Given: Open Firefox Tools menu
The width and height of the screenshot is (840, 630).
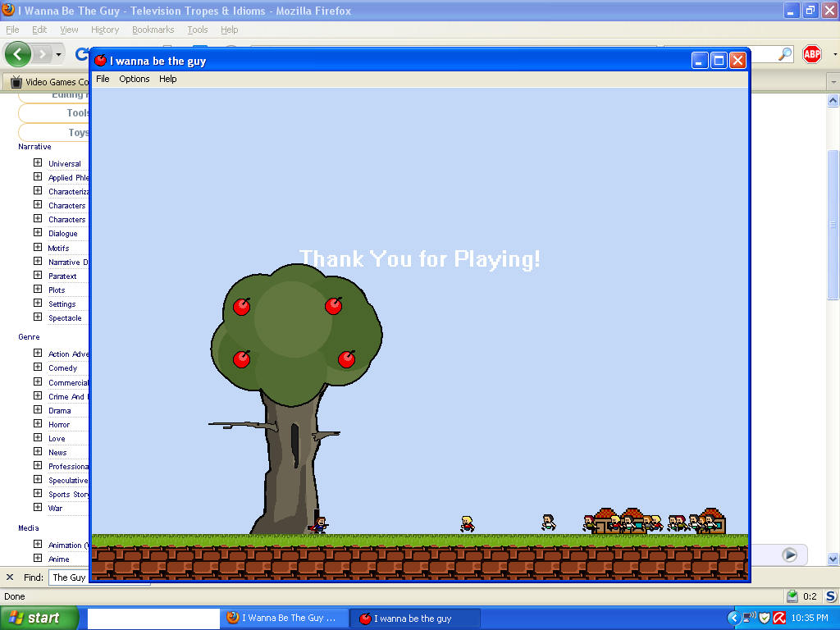Looking at the screenshot, I should (197, 30).
